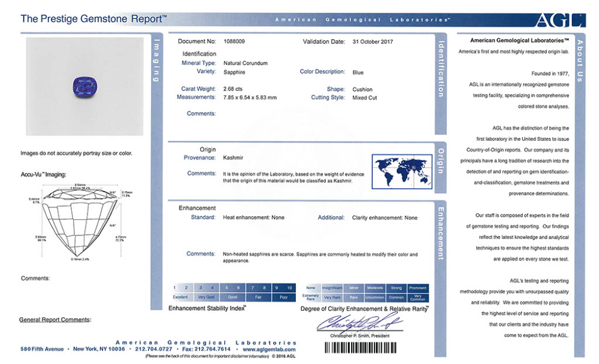Click the "Accu-Vu Imaging:" label
The height and width of the screenshot is (364, 599).
coord(43,174)
